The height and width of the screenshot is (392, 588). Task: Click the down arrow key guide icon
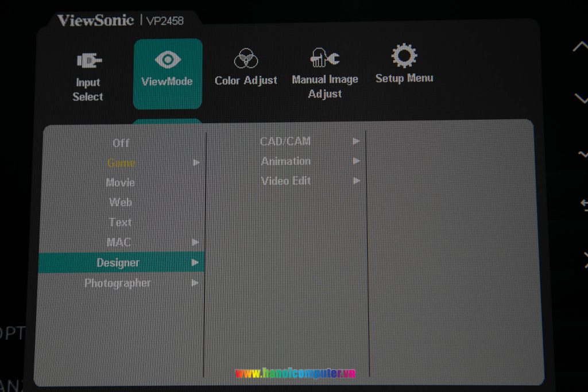click(x=581, y=99)
